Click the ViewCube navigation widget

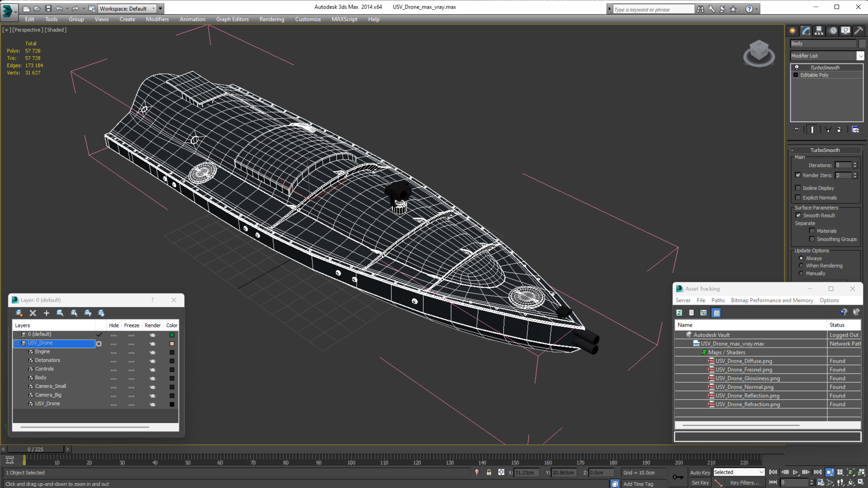click(759, 53)
